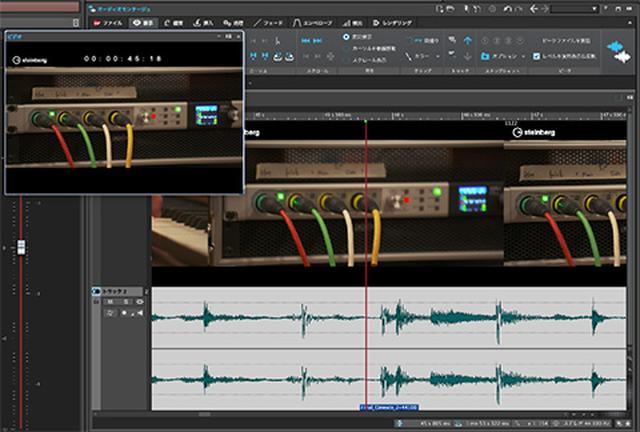Switch to the エンベロープ (Envelope) tab

pos(313,23)
